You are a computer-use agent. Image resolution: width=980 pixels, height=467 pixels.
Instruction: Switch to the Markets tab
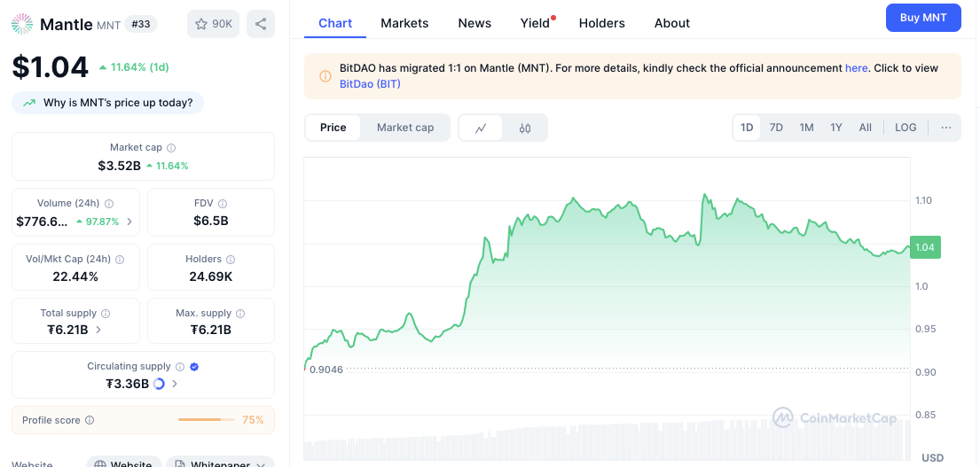pyautogui.click(x=404, y=23)
